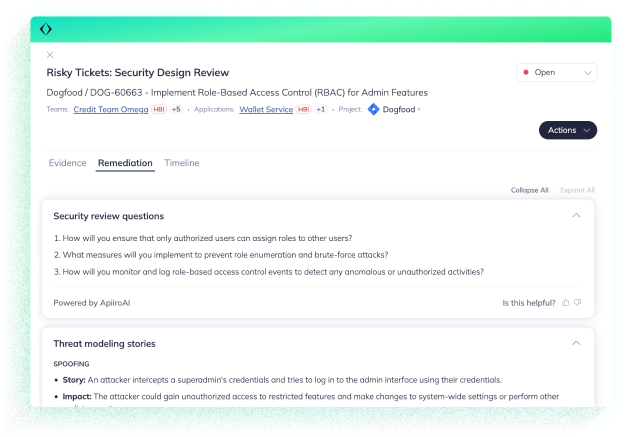The image size is (629, 437).
Task: Open Credit Team Omega team link
Action: point(111,110)
